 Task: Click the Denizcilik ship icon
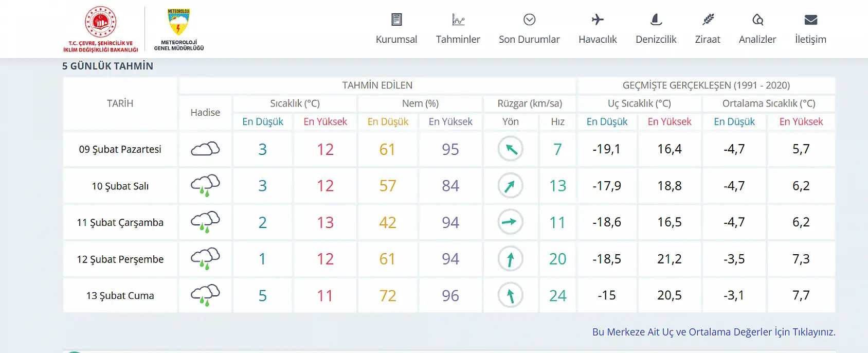656,20
